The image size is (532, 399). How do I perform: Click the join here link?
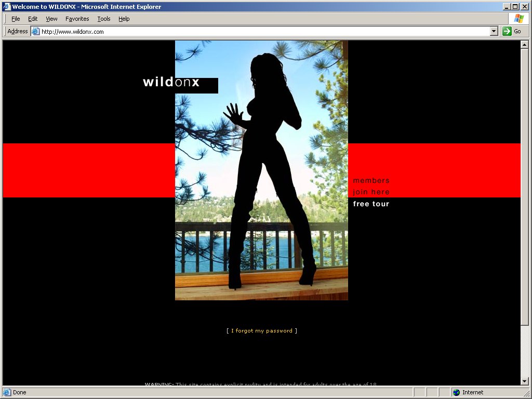[371, 192]
